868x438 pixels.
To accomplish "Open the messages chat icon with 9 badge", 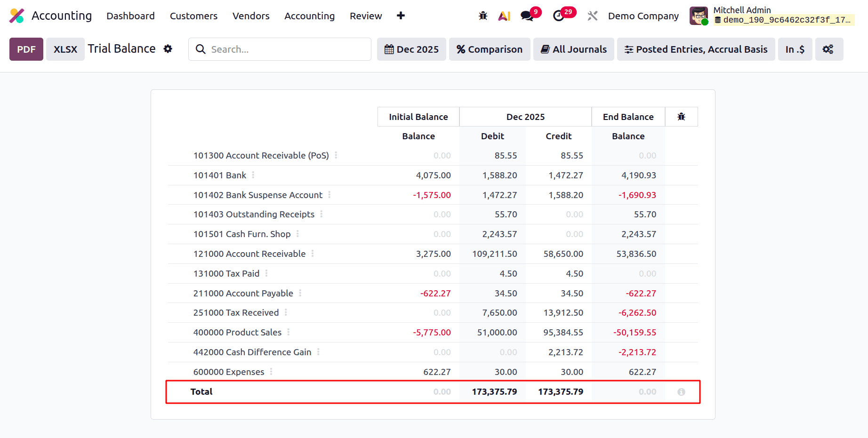I will [527, 16].
